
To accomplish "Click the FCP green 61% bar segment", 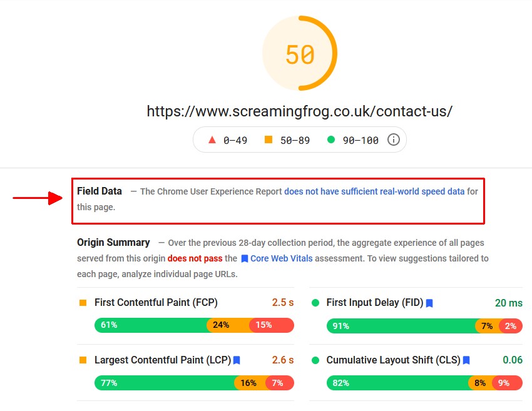I will click(150, 325).
